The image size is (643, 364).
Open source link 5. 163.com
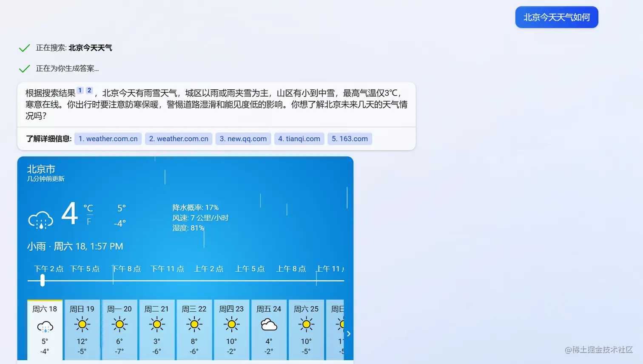point(350,139)
